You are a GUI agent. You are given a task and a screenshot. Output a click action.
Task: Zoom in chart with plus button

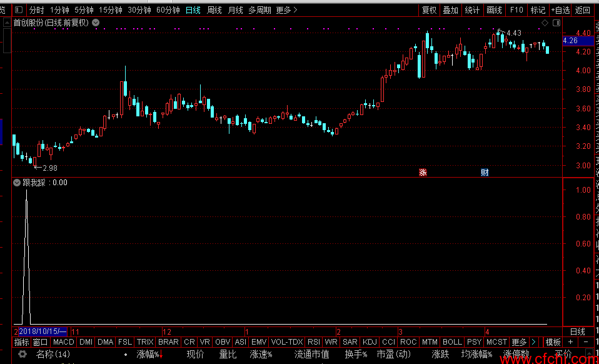coord(570,342)
